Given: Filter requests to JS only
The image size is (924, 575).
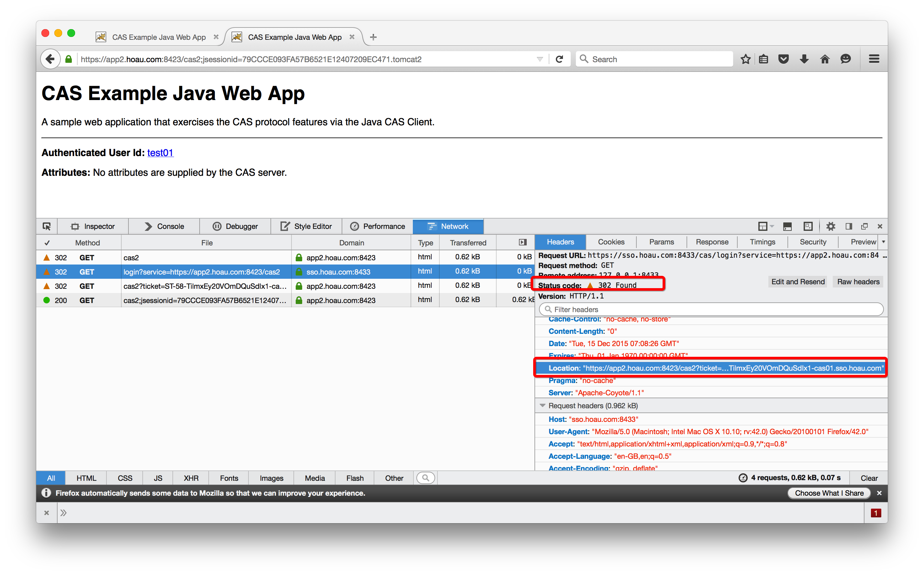Looking at the screenshot, I should tap(158, 478).
